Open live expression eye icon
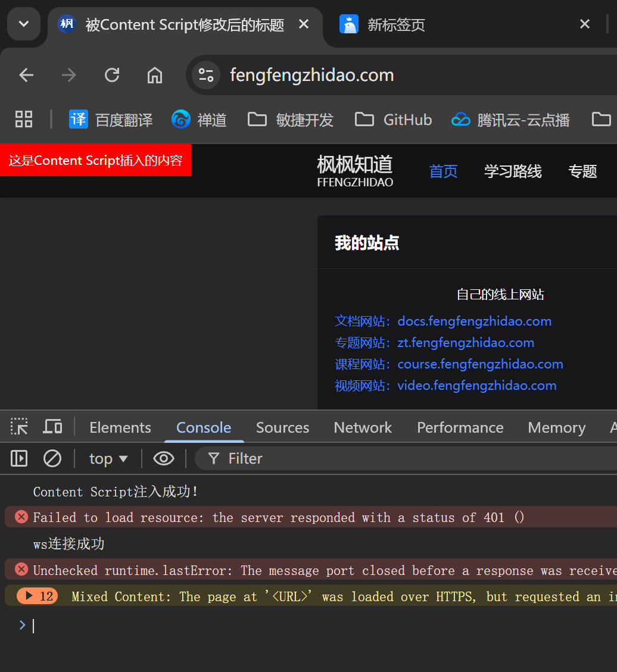The width and height of the screenshot is (617, 672). coord(164,458)
